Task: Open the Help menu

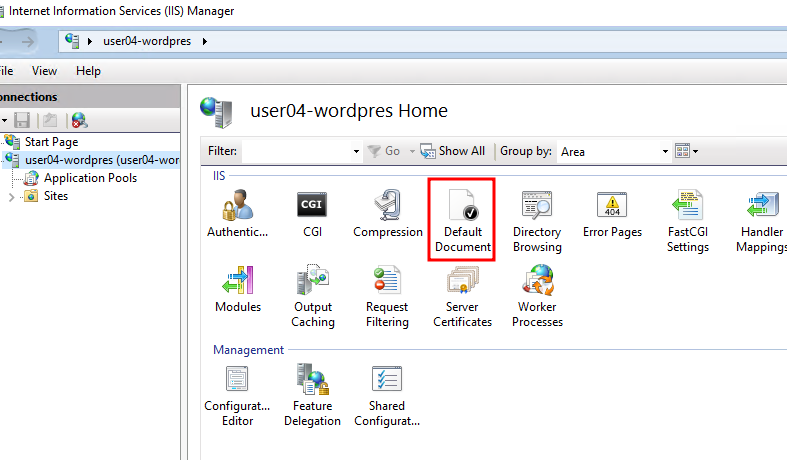Action: coord(88,71)
